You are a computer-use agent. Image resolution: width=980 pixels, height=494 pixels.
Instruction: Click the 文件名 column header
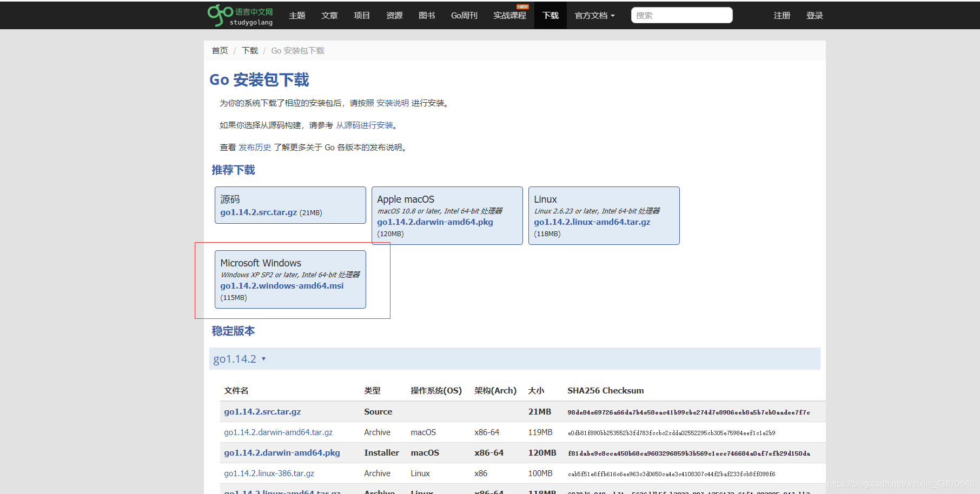coord(236,391)
